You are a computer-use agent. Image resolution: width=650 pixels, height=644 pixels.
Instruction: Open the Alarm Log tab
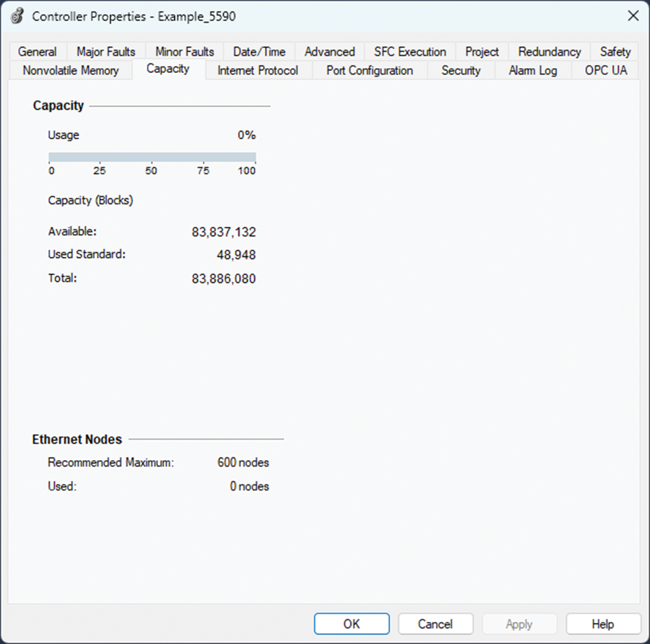coord(532,71)
